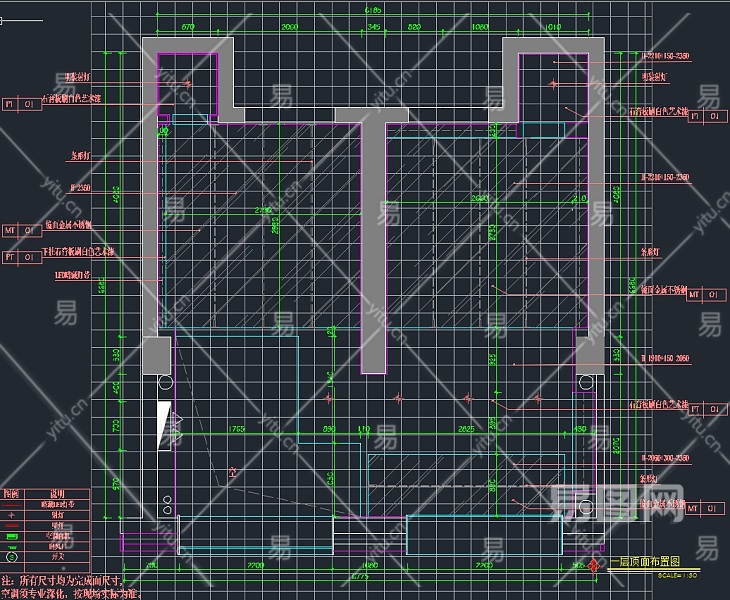Click the top dimension value 1010
Image resolution: width=730 pixels, height=600 pixels.
[553, 27]
